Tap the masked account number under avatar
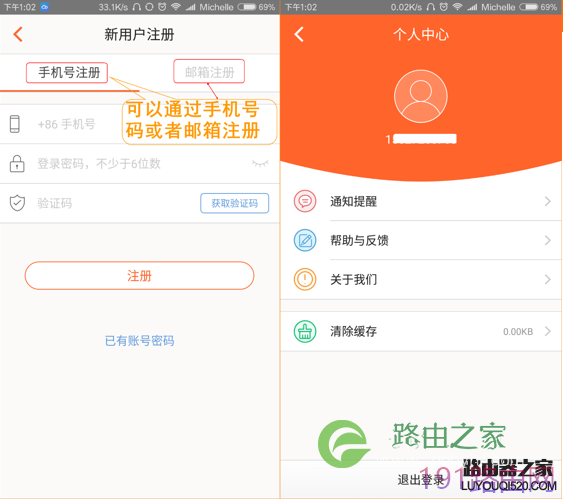The image size is (563, 499). pos(421,139)
